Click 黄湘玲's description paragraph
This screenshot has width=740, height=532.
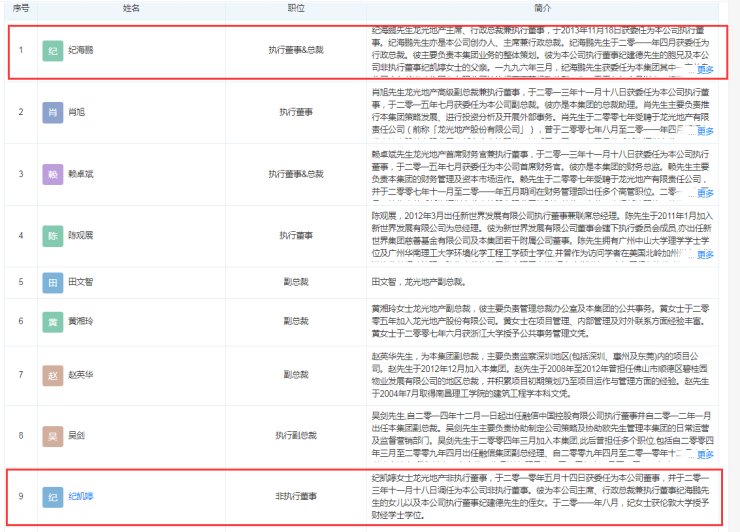coord(540,321)
